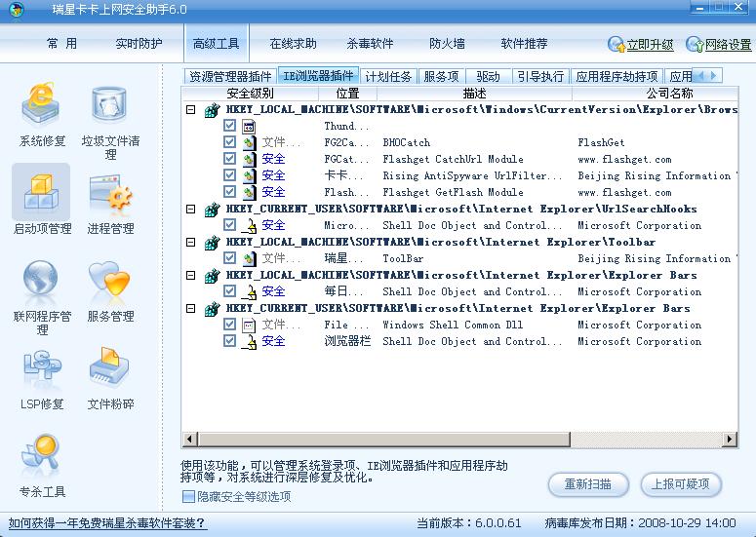Open the free Rising antivirus suite link

point(107,523)
